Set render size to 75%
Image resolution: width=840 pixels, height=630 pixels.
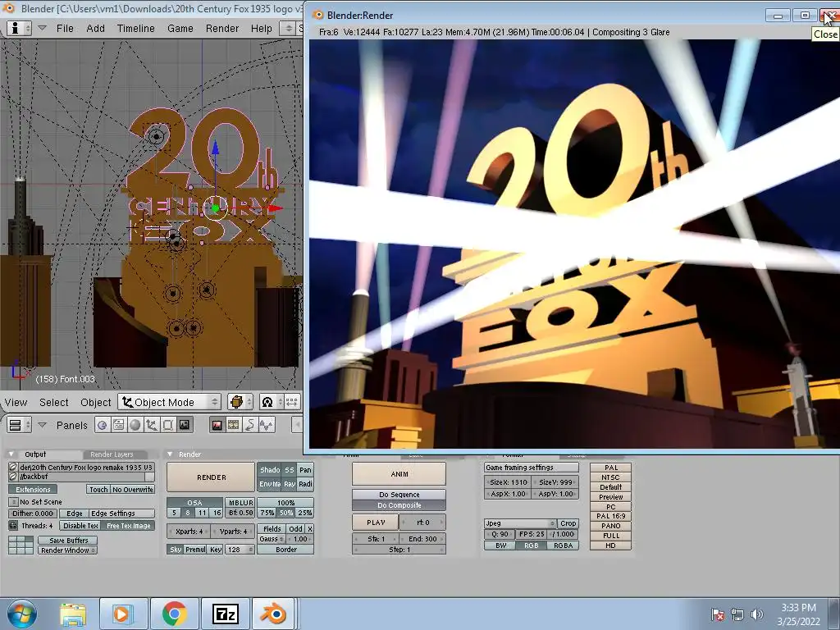[x=267, y=513]
